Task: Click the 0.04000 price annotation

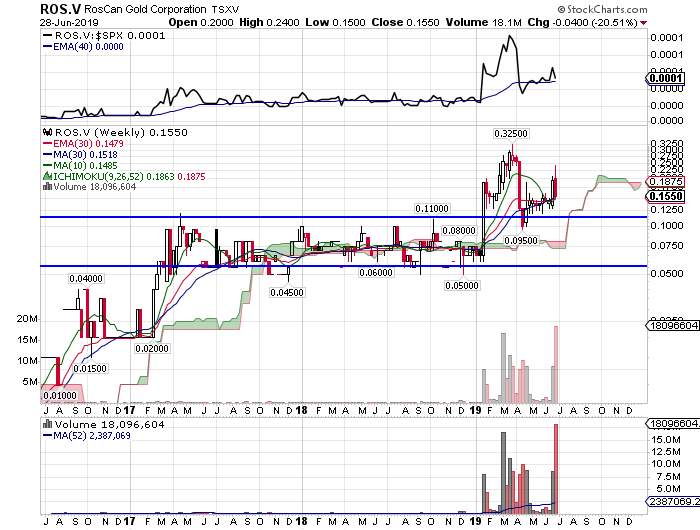Action: tap(86, 279)
